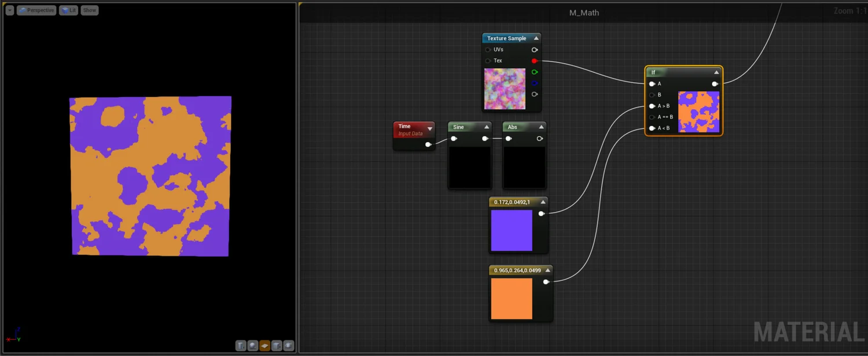The width and height of the screenshot is (868, 356).
Task: Open the viewport options dropdown arrow
Action: pyautogui.click(x=9, y=10)
